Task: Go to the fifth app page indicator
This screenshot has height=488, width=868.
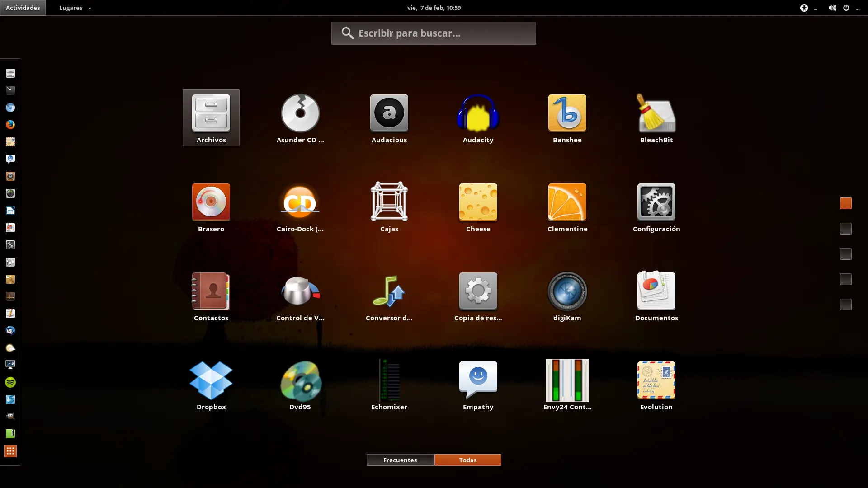Action: (846, 305)
